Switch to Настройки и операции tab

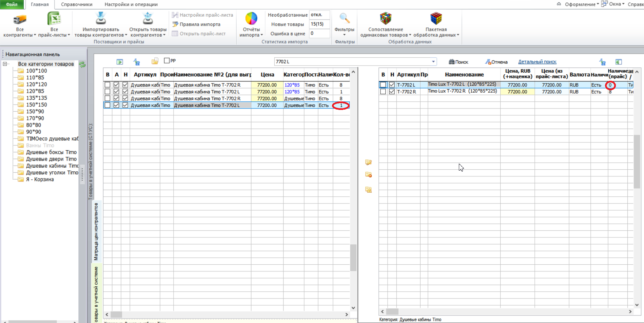click(131, 4)
